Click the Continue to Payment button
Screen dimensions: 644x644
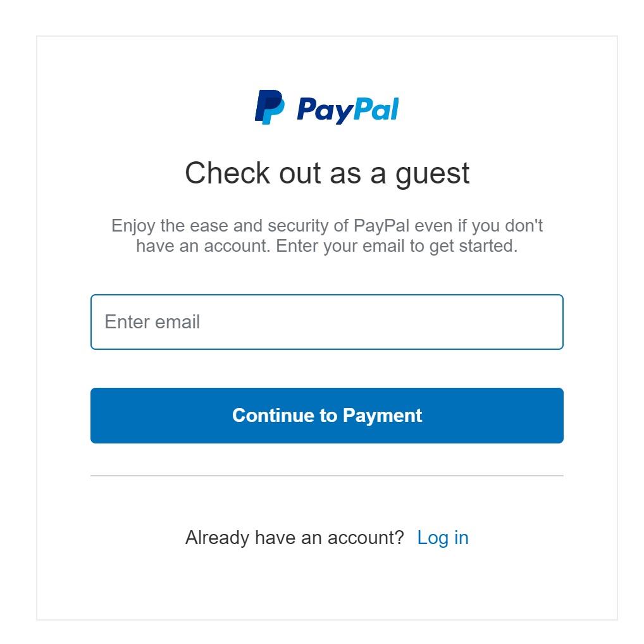(326, 416)
